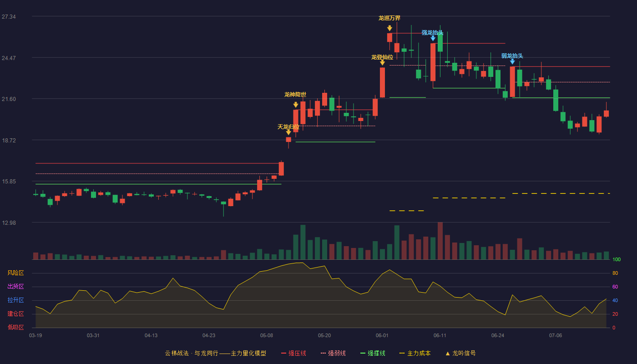This screenshot has height=364, width=637.
Task: Toggle the 云梯战法 · 与龙同行 legend entry
Action: pyautogui.click(x=215, y=353)
